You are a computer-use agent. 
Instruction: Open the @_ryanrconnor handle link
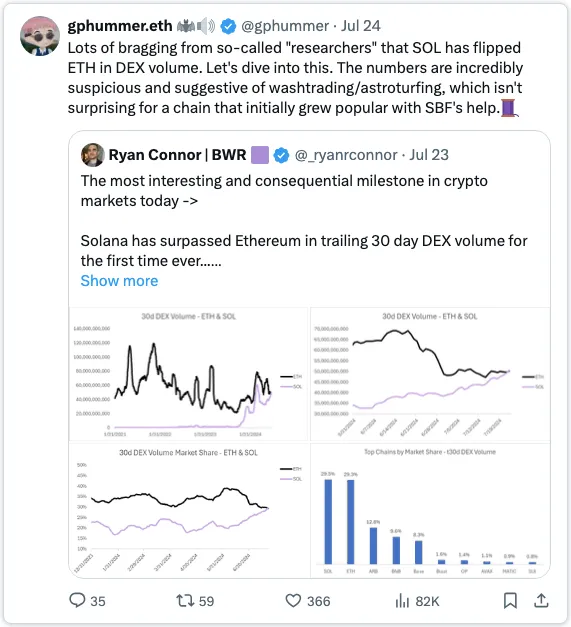click(346, 155)
